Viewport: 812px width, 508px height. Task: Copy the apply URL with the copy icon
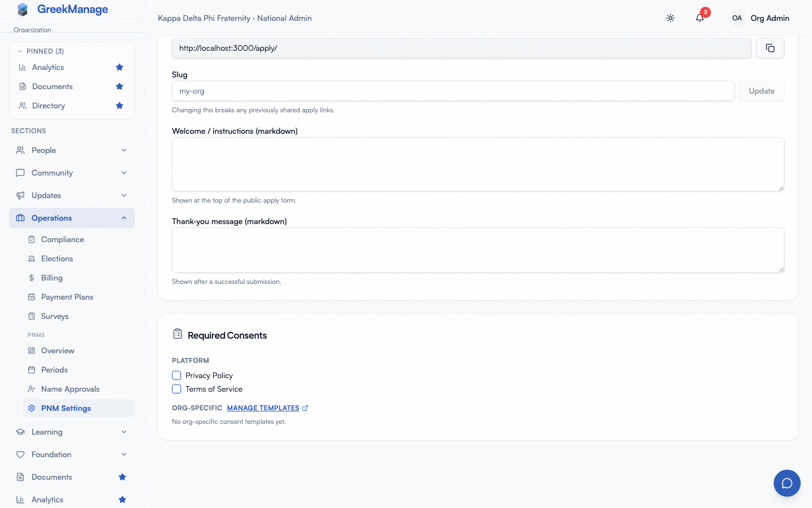[x=770, y=48]
